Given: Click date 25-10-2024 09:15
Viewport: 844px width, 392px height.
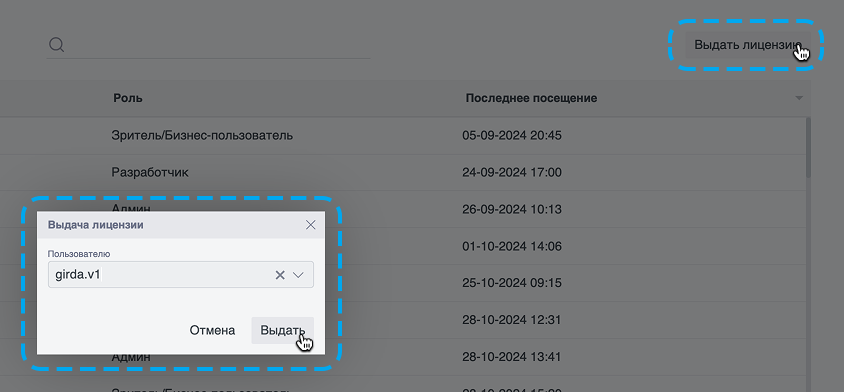Looking at the screenshot, I should point(512,283).
